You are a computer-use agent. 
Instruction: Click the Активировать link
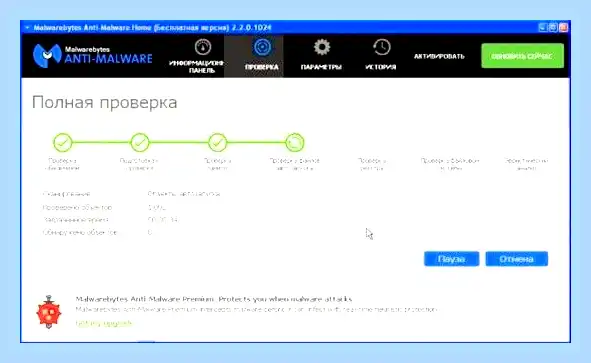pos(439,56)
